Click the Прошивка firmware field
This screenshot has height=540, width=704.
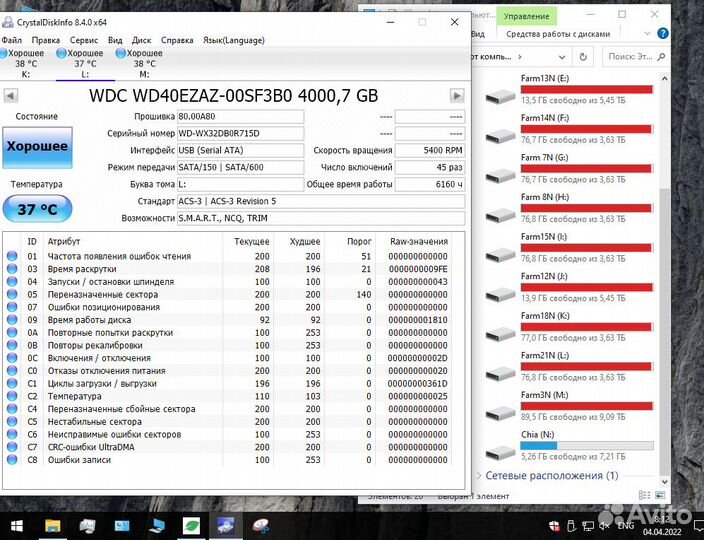[x=240, y=117]
